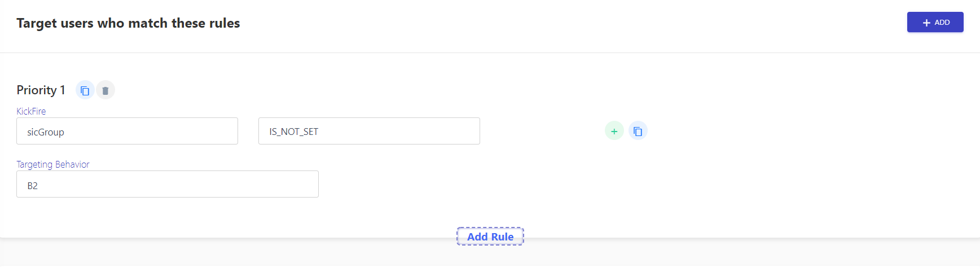Screen dimensions: 980x267
Task: Click the Targeting Behavior label
Action: [x=53, y=164]
